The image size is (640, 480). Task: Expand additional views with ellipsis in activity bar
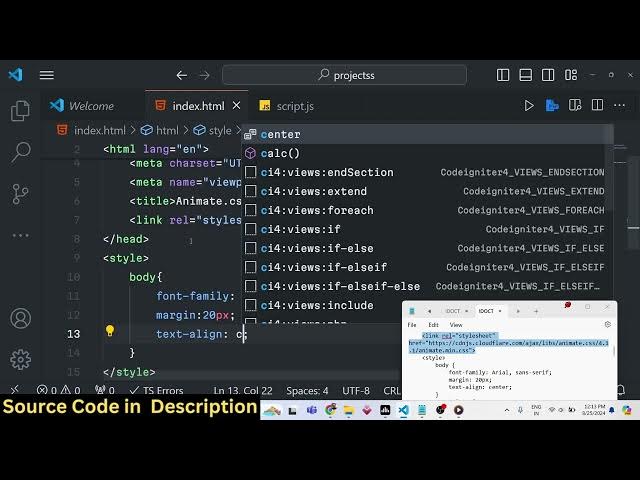coord(20,235)
